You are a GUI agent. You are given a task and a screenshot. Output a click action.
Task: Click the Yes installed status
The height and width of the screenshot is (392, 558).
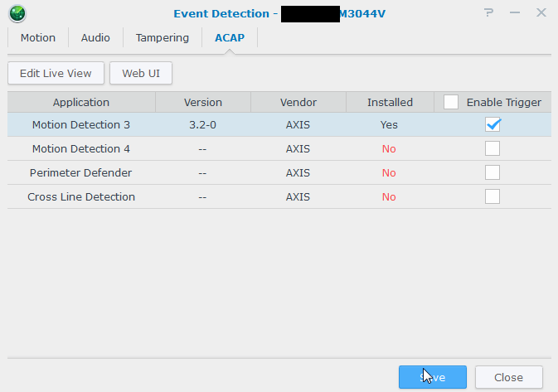click(389, 125)
